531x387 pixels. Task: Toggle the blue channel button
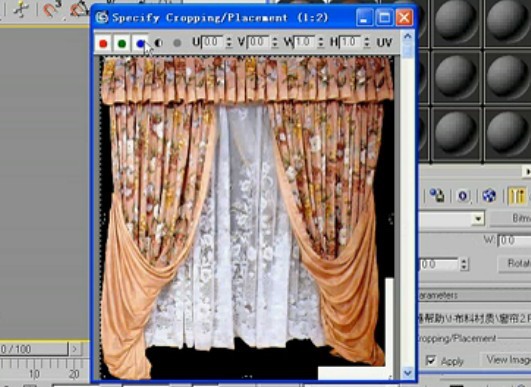tap(140, 43)
